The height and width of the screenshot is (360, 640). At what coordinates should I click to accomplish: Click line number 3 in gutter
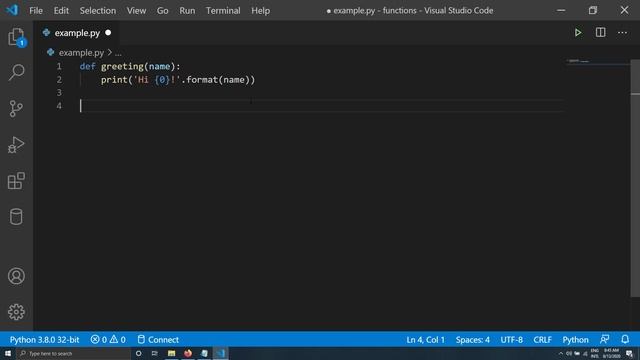point(59,93)
